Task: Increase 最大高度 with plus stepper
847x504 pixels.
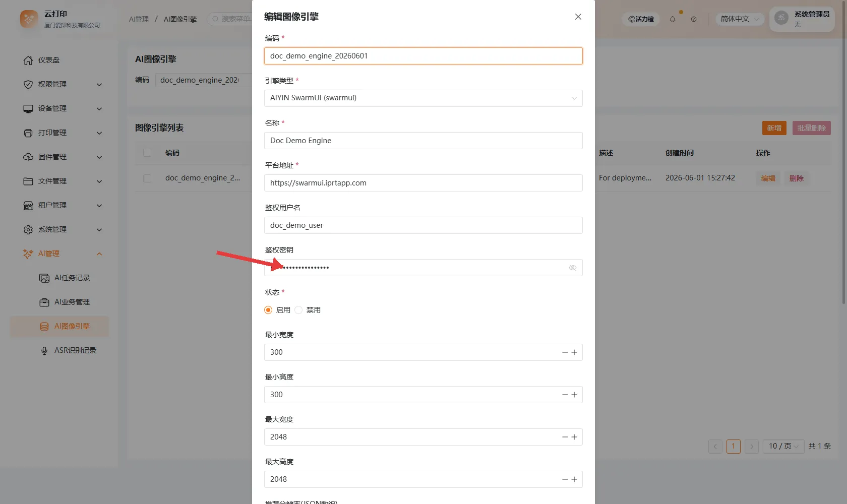Action: [x=574, y=479]
